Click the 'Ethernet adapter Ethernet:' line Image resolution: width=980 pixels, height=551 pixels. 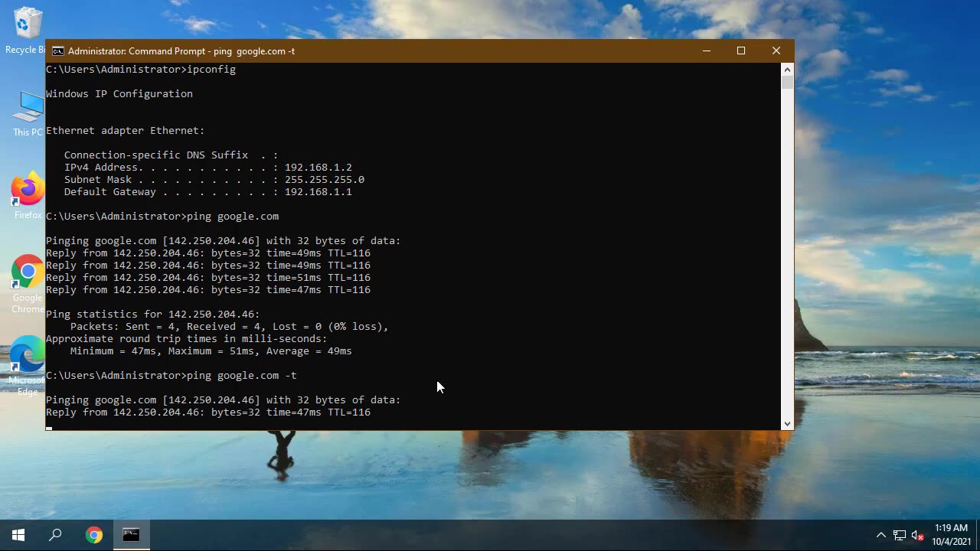point(126,131)
